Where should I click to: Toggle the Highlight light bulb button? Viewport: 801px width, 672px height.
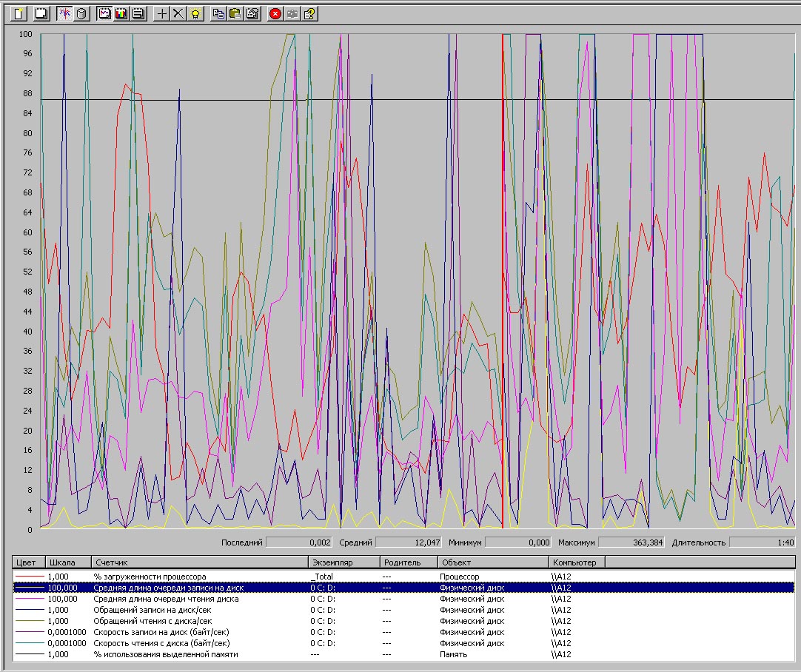tap(195, 13)
